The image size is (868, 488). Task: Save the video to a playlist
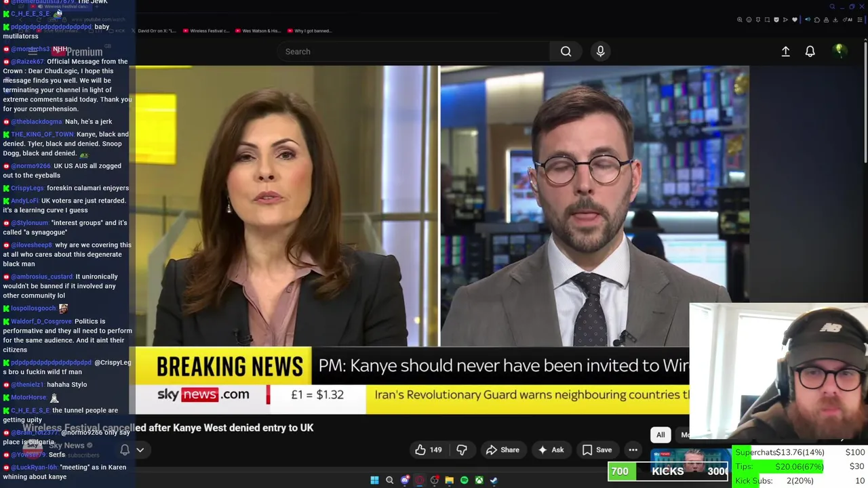[x=597, y=450]
